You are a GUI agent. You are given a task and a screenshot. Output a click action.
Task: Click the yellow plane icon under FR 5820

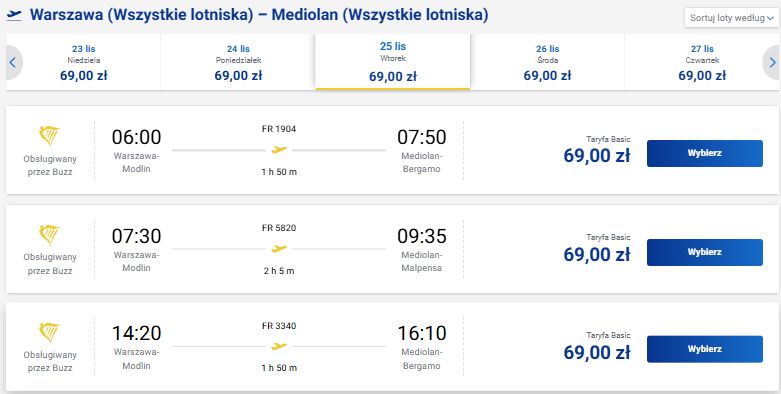(x=279, y=248)
